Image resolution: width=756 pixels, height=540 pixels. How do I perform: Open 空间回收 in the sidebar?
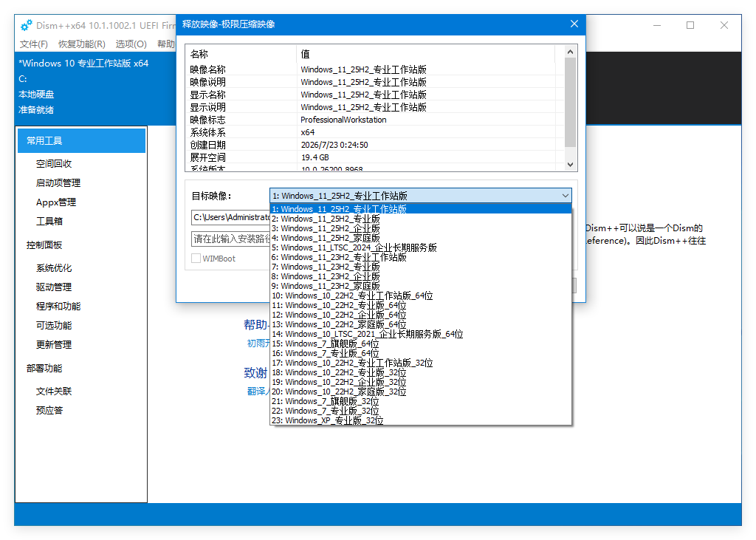point(54,163)
